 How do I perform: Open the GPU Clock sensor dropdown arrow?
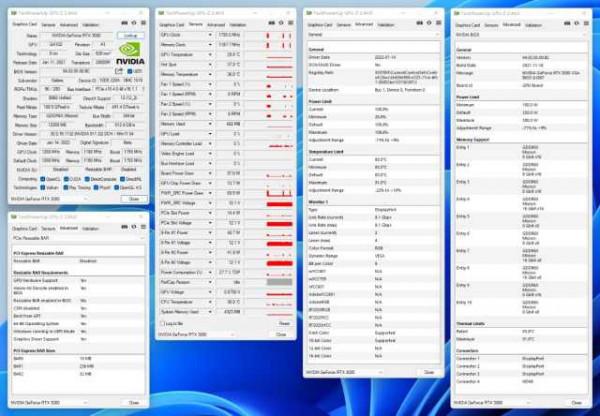point(210,35)
